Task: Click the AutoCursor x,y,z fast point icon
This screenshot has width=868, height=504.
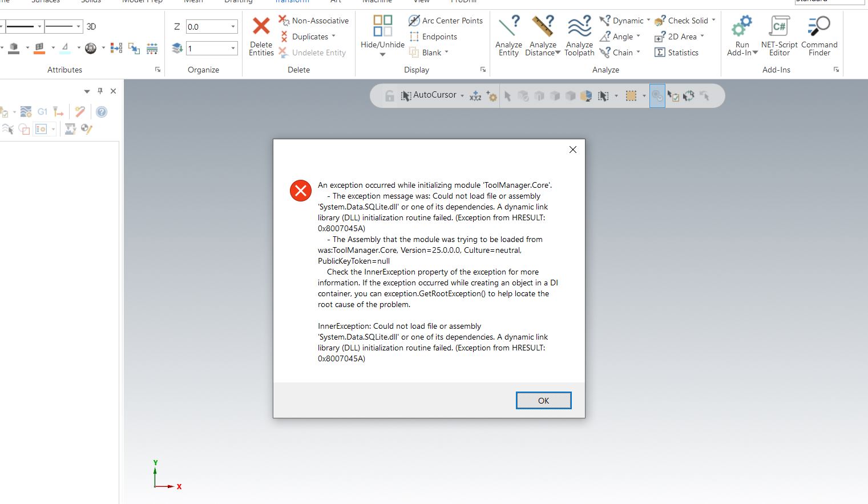Action: (475, 96)
